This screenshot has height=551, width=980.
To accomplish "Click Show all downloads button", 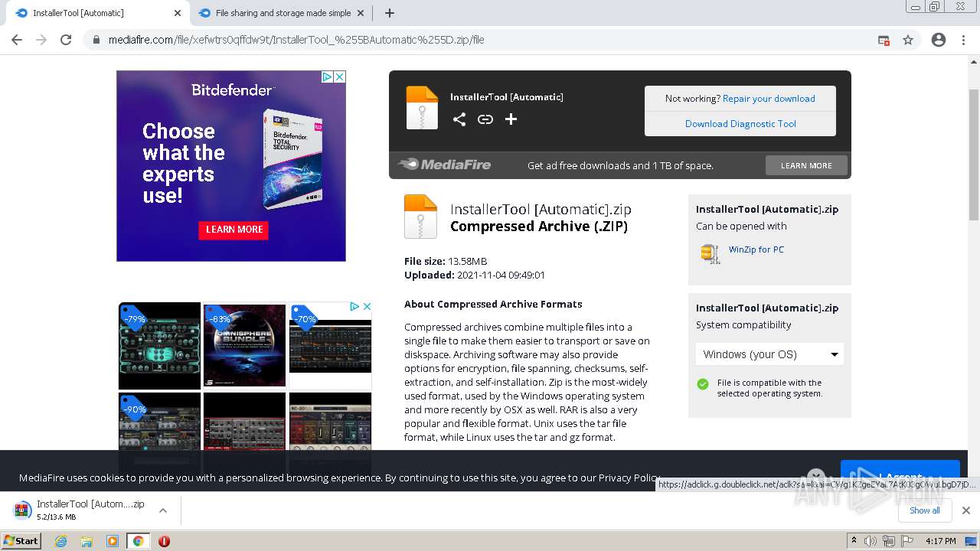I will (x=924, y=510).
